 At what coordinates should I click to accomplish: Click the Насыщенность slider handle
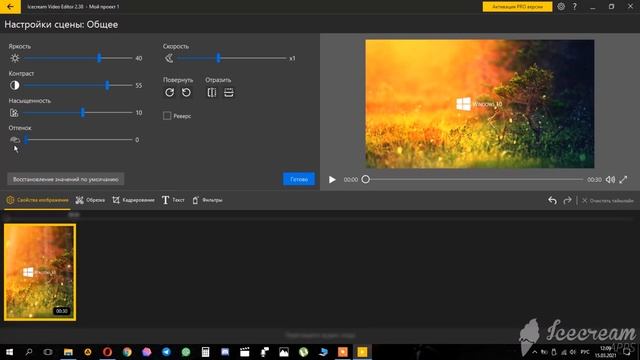tap(83, 113)
